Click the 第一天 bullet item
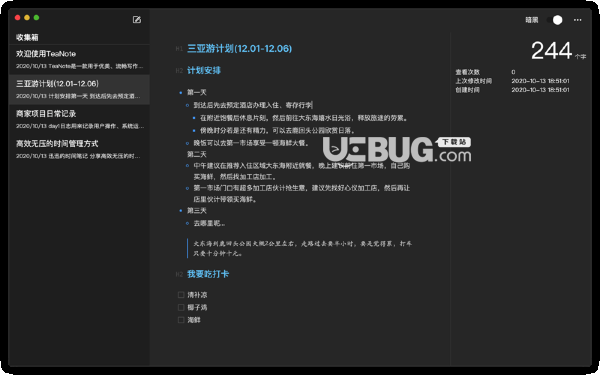This screenshot has height=375, width=600. tap(197, 92)
